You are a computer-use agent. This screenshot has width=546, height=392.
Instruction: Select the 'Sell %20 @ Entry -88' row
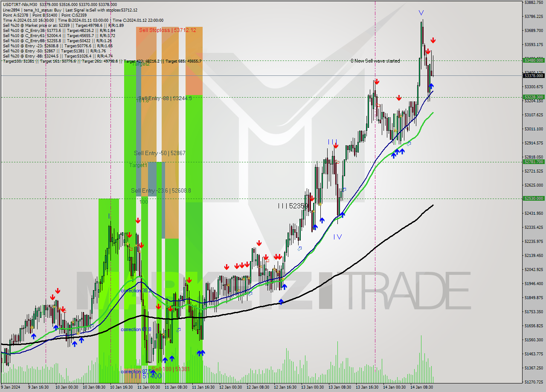click(58, 56)
